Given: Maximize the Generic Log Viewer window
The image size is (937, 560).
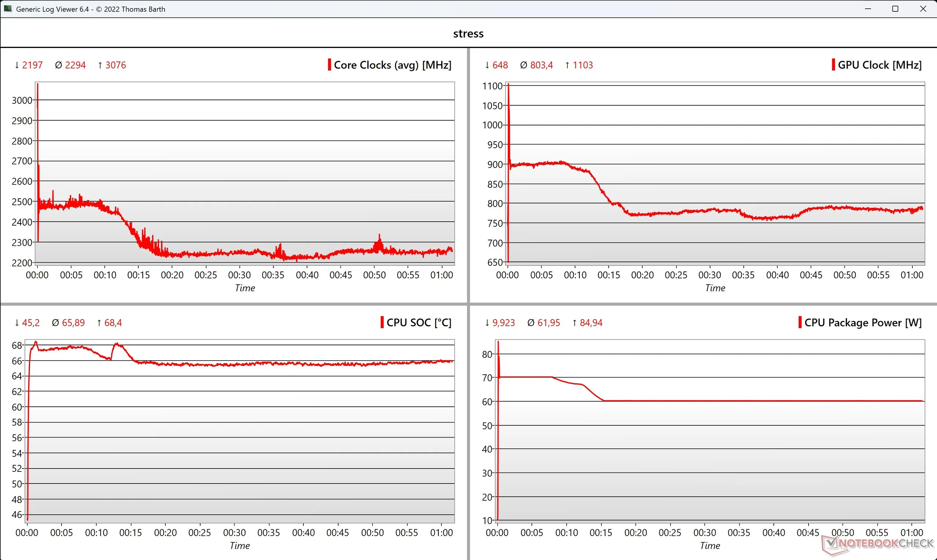Looking at the screenshot, I should 895,9.
